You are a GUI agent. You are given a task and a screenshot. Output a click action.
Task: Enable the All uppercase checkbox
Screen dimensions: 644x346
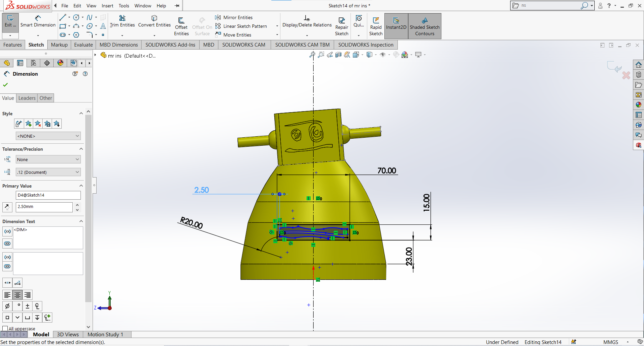click(5, 328)
